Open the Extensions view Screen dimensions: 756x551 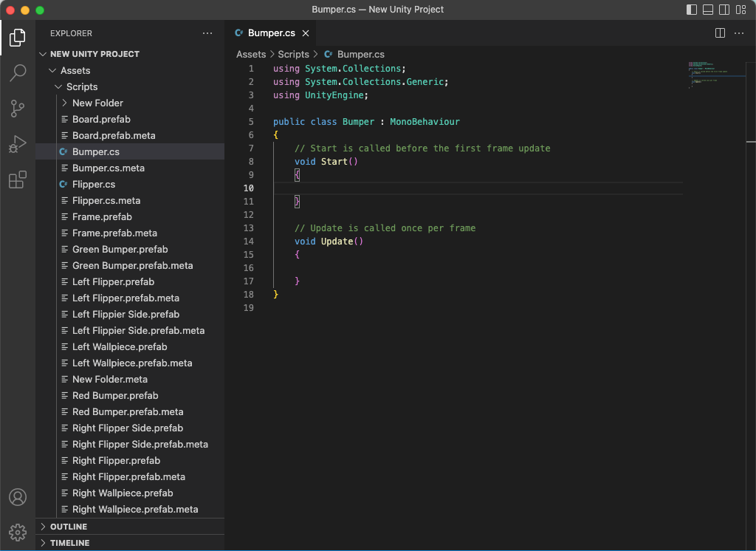(x=18, y=179)
